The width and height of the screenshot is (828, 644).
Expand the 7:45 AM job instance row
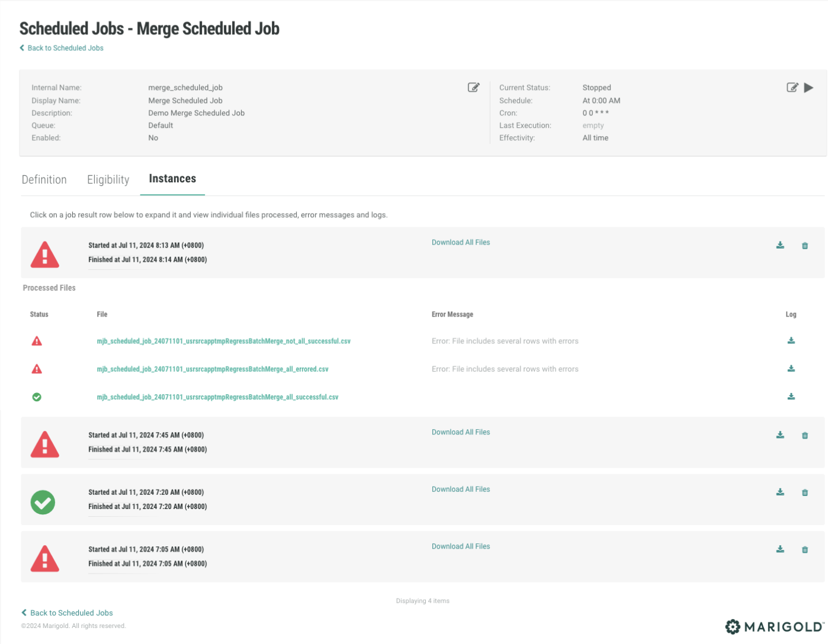pos(147,442)
